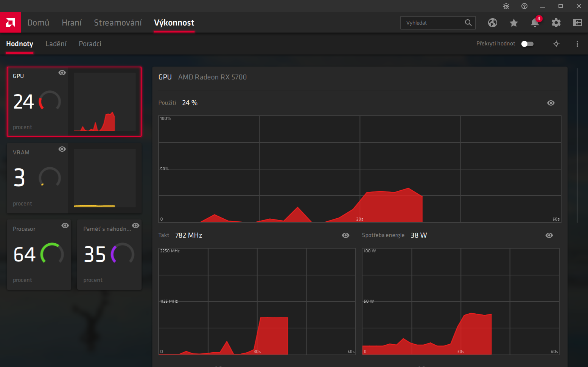The height and width of the screenshot is (367, 588).
Task: Go to the Domů tab
Action: click(38, 23)
